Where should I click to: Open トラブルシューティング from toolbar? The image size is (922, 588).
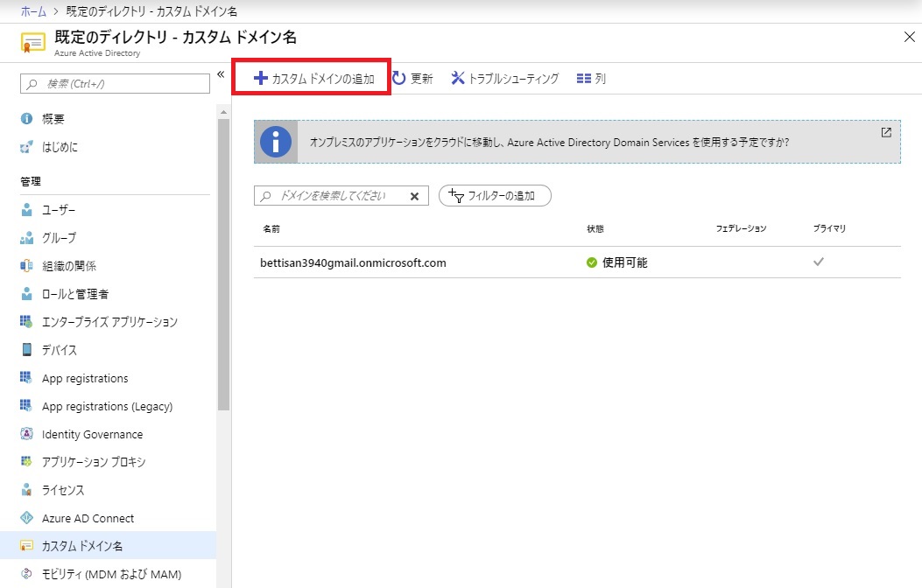coord(505,78)
